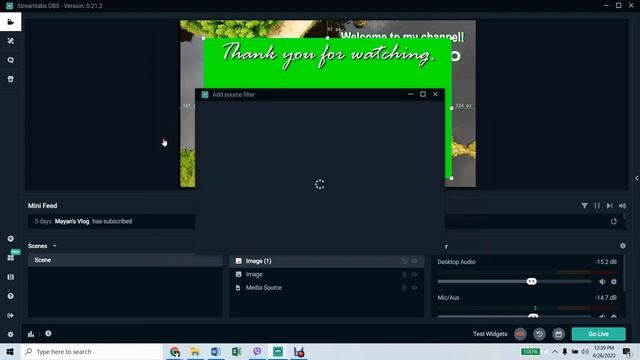The height and width of the screenshot is (360, 640).
Task: Open the performance stats bar chart icon
Action: tap(31, 334)
